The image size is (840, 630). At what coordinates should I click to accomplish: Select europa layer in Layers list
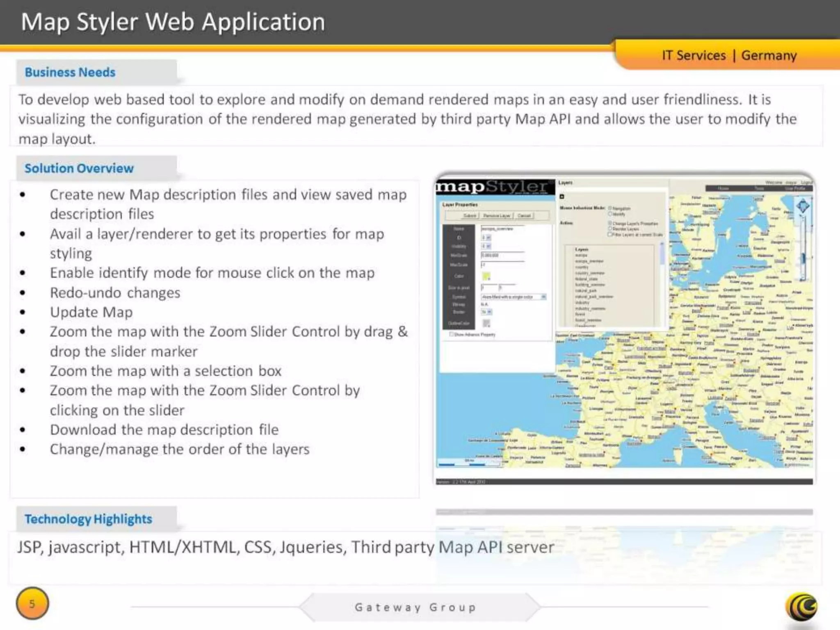[x=581, y=255]
